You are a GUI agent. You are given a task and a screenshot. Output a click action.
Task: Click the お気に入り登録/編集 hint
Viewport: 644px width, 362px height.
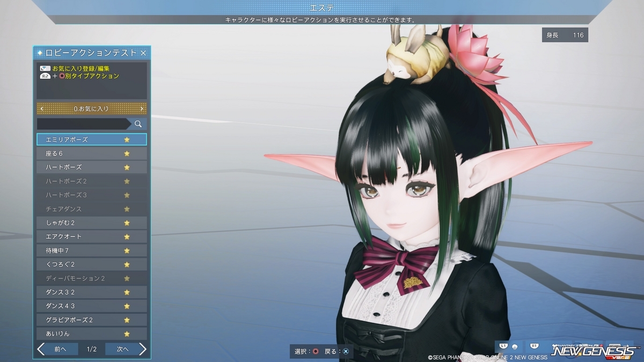(75, 69)
